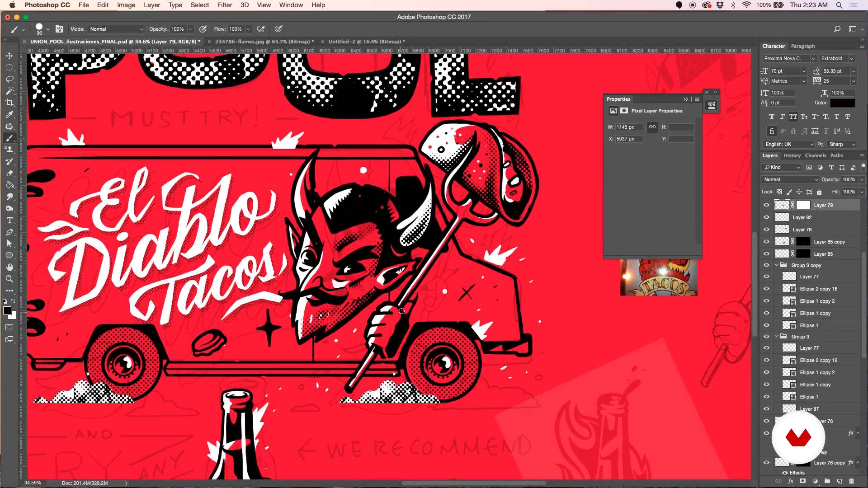Toggle Underline text style

click(x=837, y=117)
